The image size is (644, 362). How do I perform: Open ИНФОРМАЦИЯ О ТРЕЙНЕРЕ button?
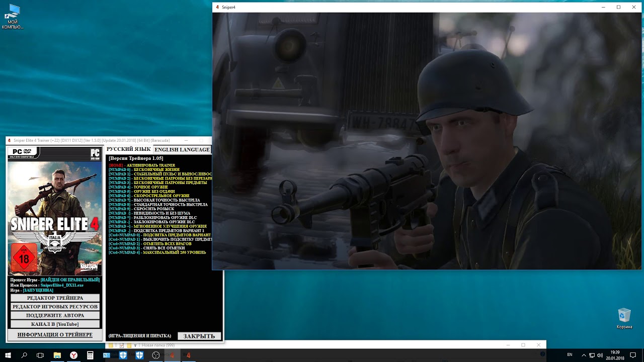tap(55, 335)
